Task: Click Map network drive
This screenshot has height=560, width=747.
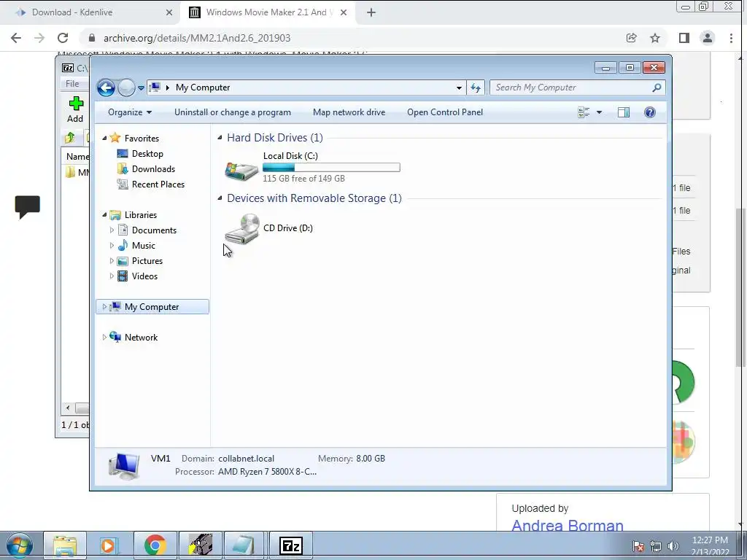Action: pyautogui.click(x=349, y=112)
